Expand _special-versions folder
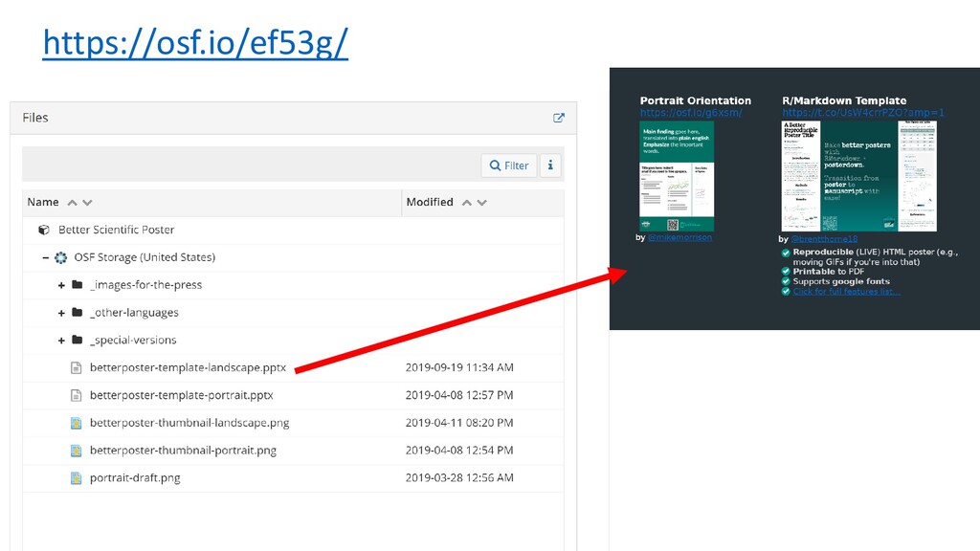 pos(61,341)
